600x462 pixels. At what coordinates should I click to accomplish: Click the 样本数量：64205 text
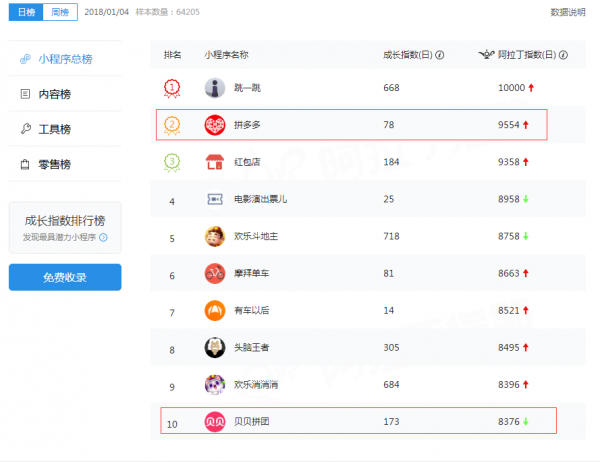(168, 12)
